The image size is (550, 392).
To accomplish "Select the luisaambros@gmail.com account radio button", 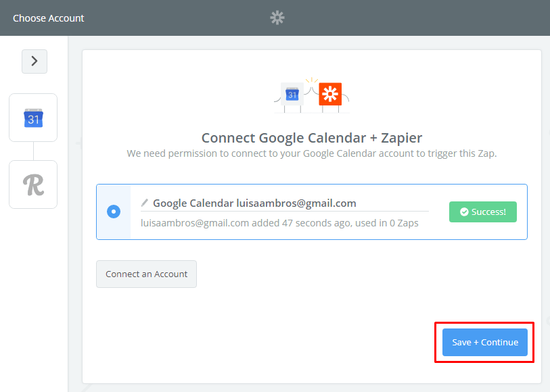I will (x=114, y=212).
